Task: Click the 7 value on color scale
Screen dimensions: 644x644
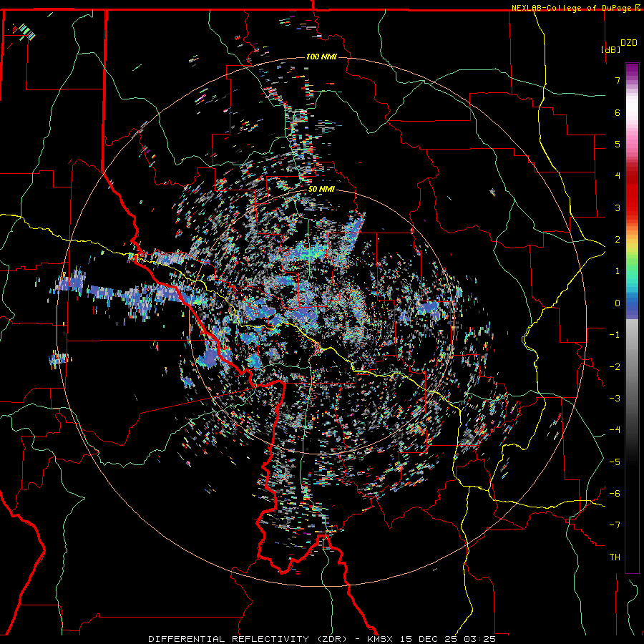Action: point(618,80)
